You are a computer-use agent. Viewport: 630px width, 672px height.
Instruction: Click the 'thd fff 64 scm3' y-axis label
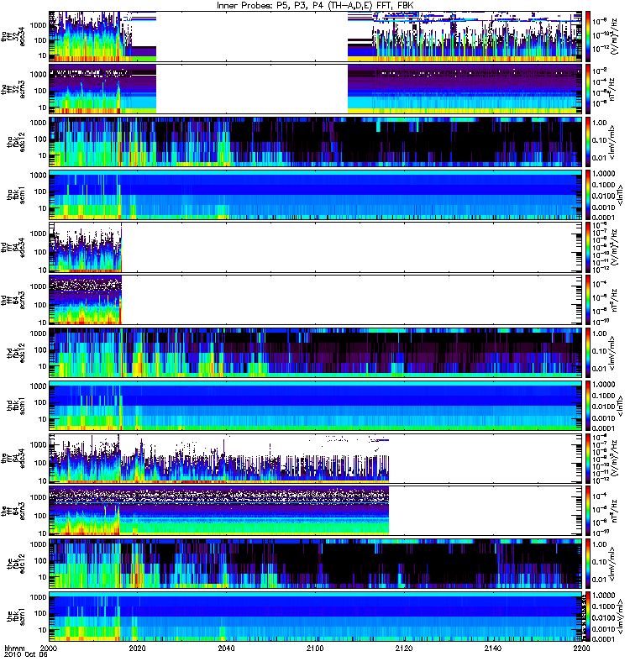(x=13, y=300)
